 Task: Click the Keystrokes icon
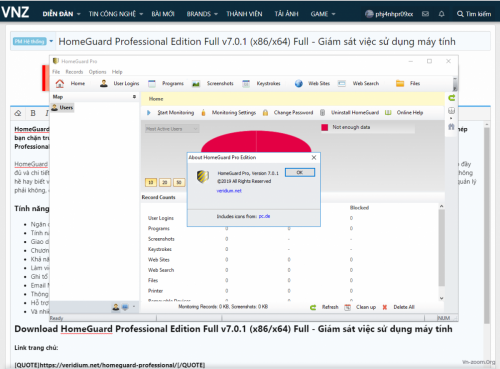tap(246, 84)
